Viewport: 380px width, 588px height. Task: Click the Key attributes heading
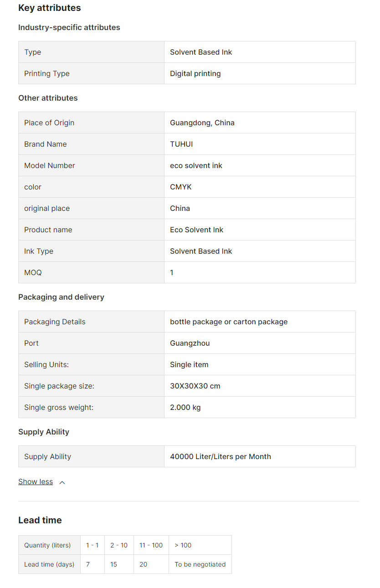(50, 8)
